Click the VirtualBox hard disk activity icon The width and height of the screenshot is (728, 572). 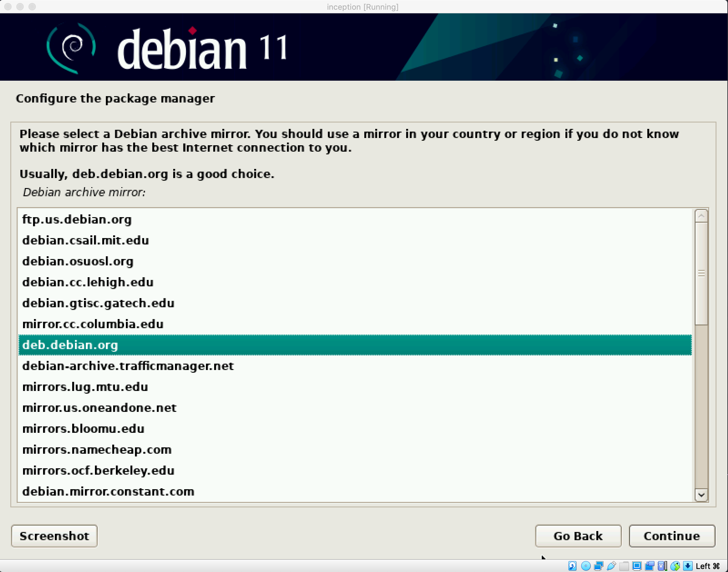pyautogui.click(x=572, y=566)
